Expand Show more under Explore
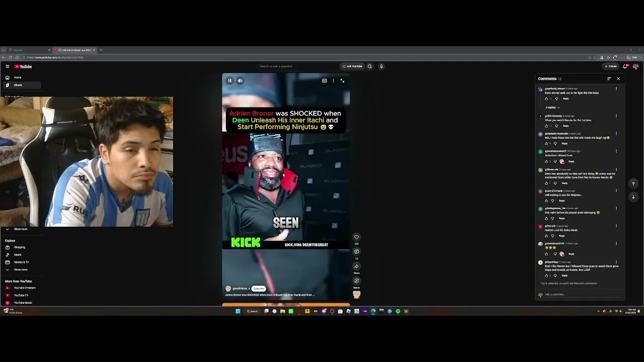644x362 pixels. click(21, 270)
